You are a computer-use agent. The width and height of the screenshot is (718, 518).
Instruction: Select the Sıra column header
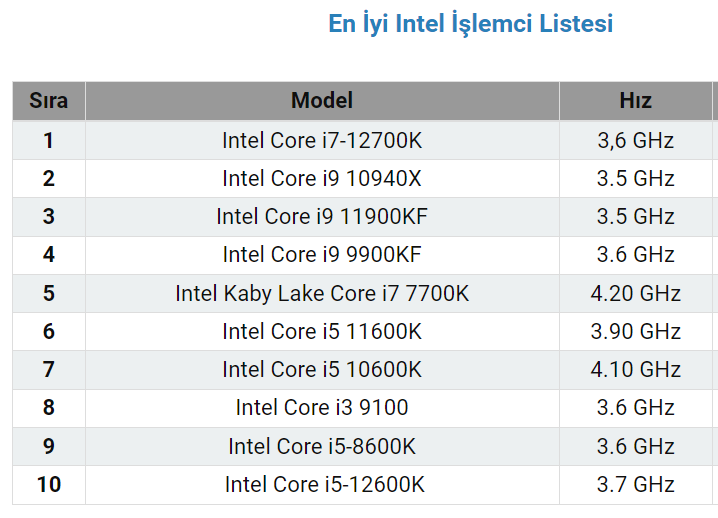[x=49, y=101]
